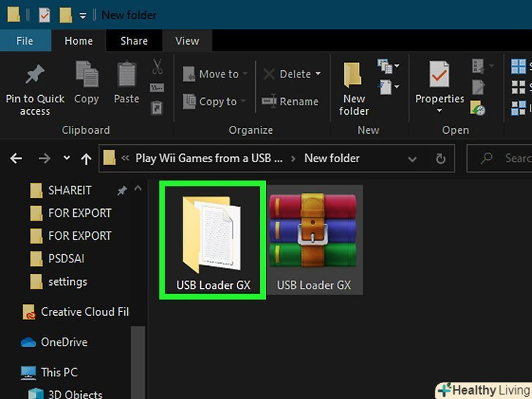The image size is (532, 399).
Task: Click the Refresh button in address bar
Action: tap(441, 159)
